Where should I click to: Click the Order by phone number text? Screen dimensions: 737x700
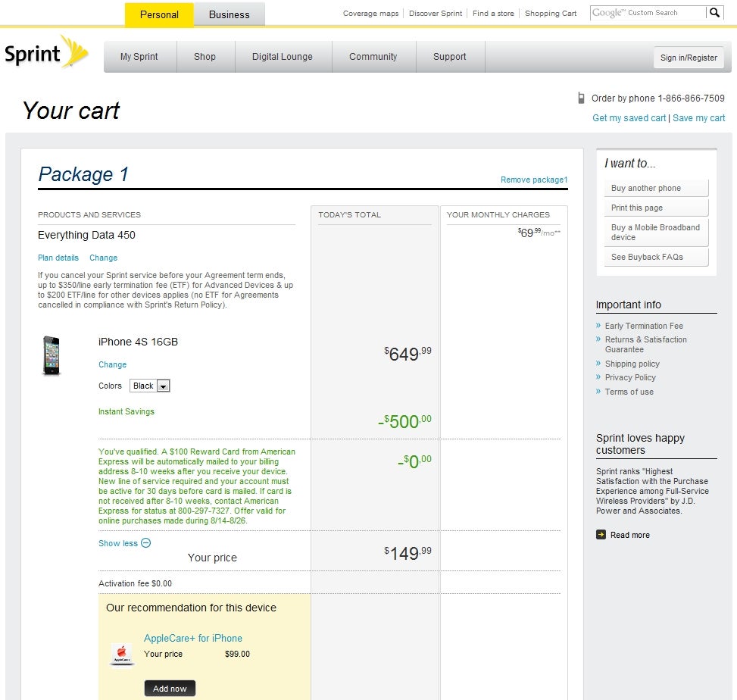coord(658,98)
